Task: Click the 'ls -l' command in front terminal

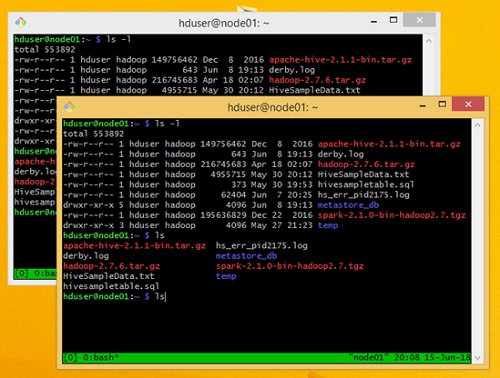Action: click(x=167, y=124)
